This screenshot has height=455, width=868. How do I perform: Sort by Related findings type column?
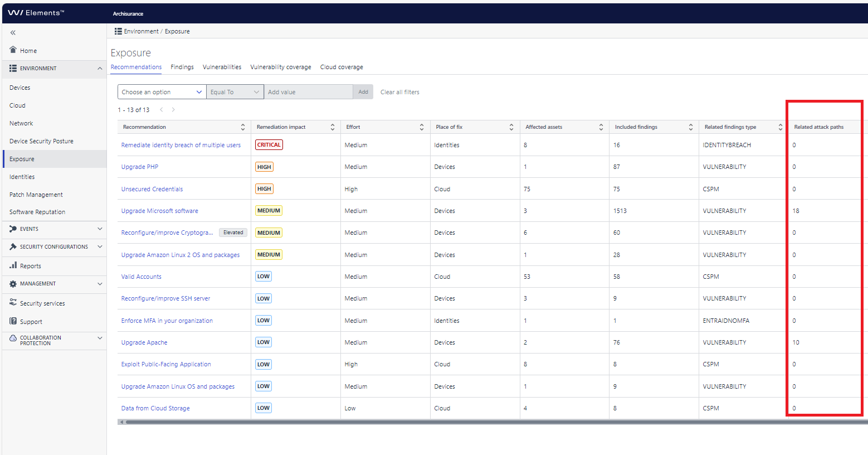[781, 127]
